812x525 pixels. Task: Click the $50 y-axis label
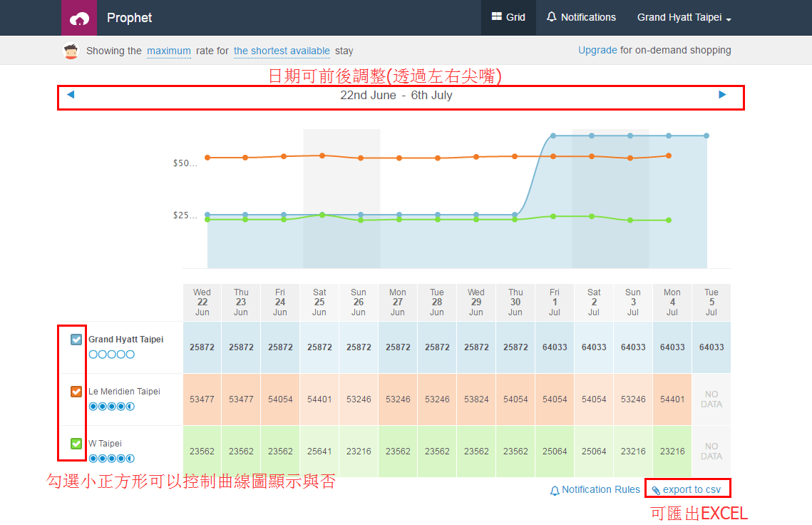185,163
